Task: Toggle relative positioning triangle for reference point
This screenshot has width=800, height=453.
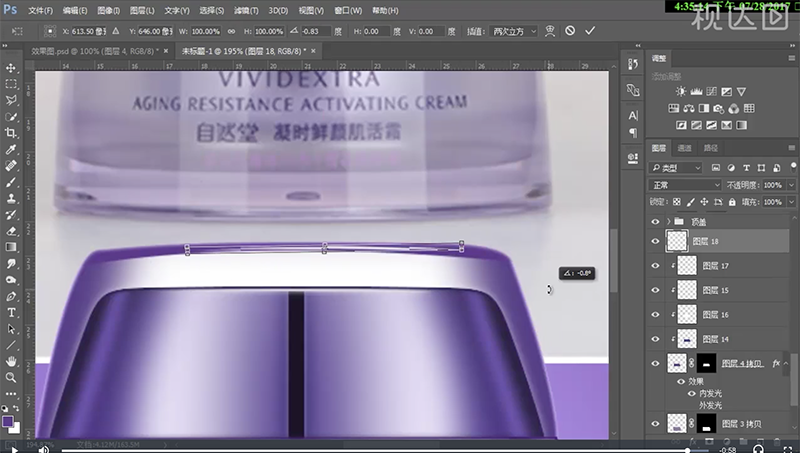Action: (x=116, y=31)
